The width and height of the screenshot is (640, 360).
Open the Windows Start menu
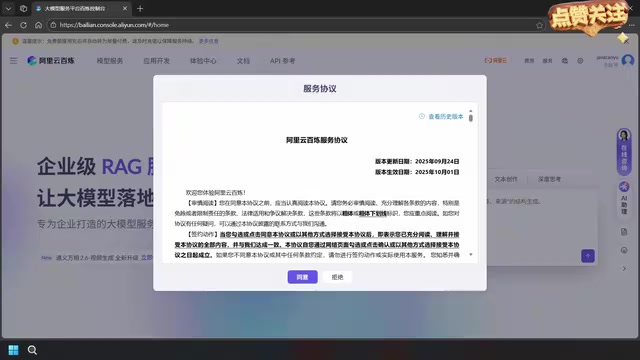(13, 350)
